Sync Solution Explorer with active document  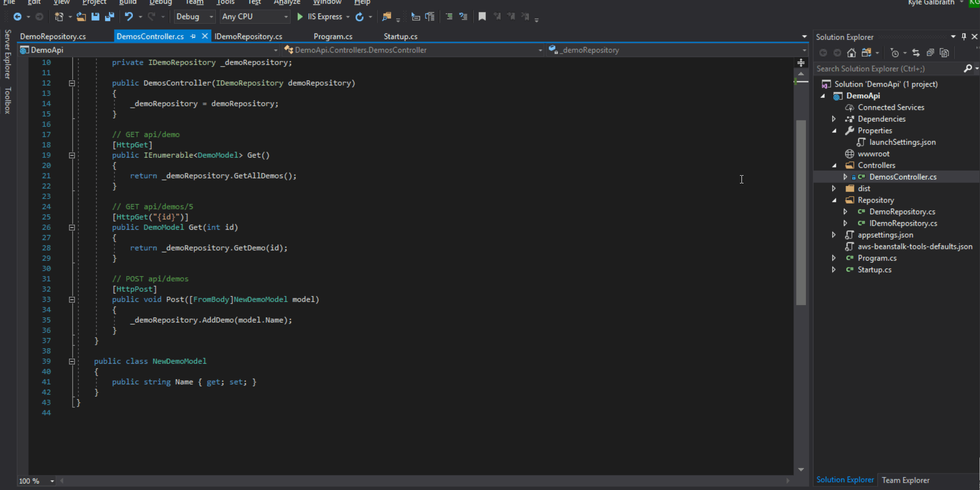coord(916,52)
